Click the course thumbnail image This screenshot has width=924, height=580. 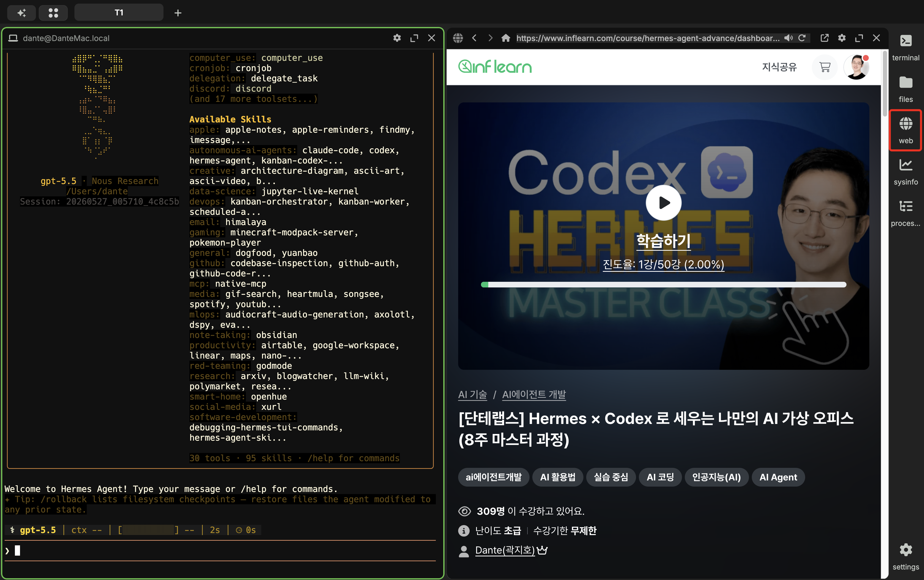point(663,236)
